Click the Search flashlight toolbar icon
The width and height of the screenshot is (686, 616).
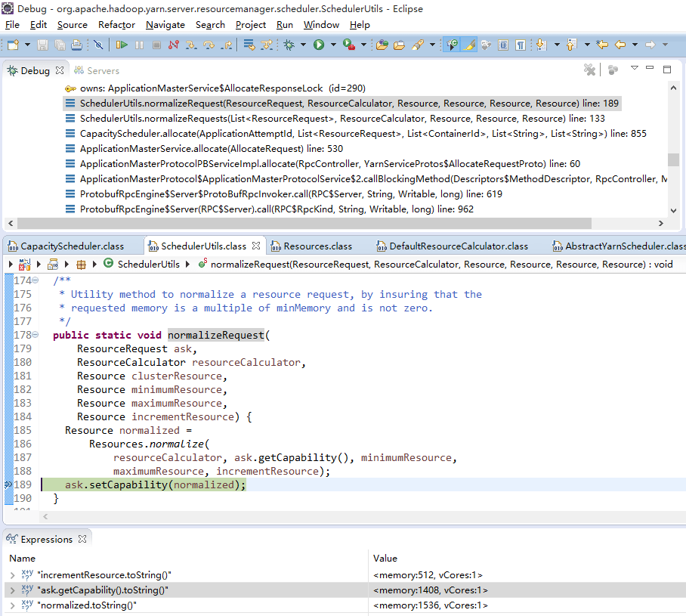point(418,45)
